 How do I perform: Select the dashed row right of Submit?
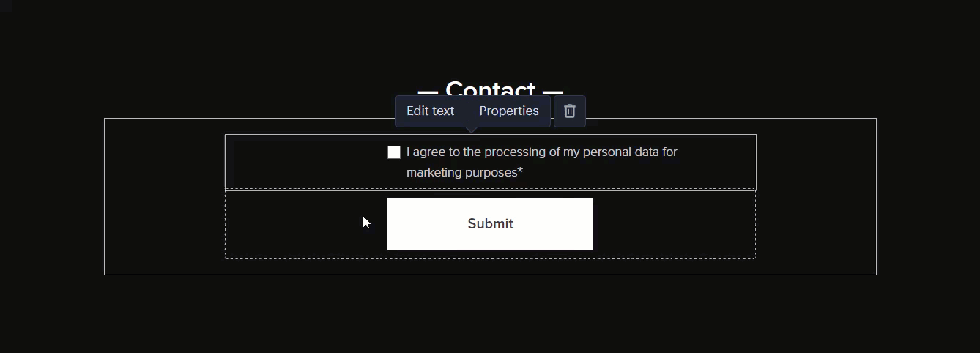coord(674,224)
